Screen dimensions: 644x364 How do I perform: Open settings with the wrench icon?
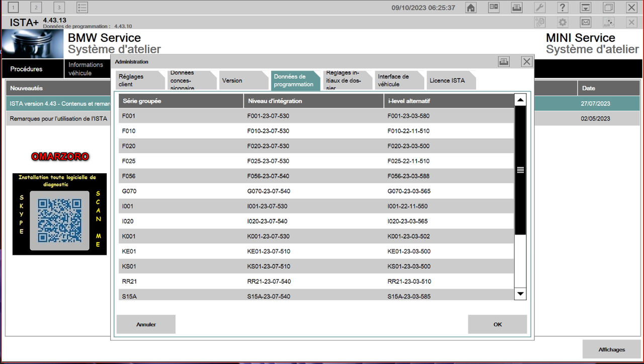click(539, 8)
